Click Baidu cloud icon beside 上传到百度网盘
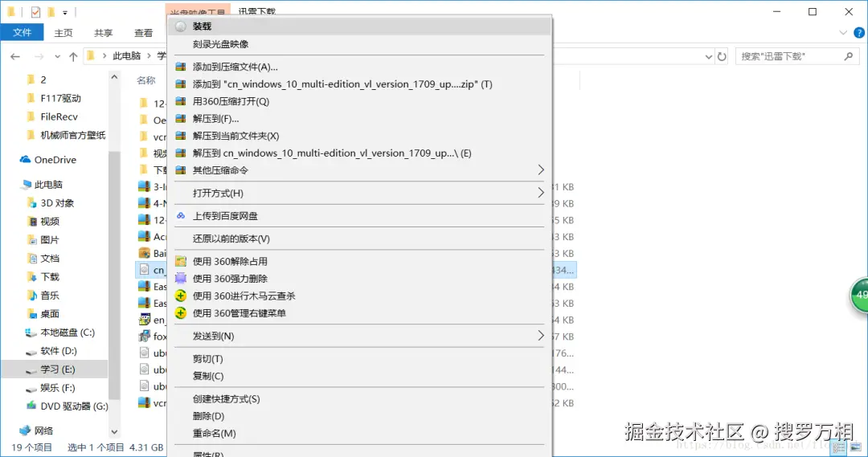 coord(181,216)
